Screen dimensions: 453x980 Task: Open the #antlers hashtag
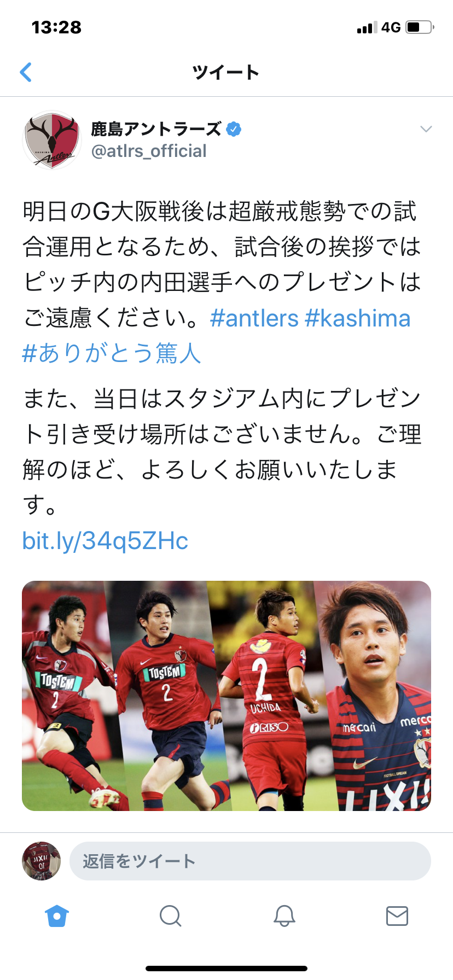coord(254,318)
